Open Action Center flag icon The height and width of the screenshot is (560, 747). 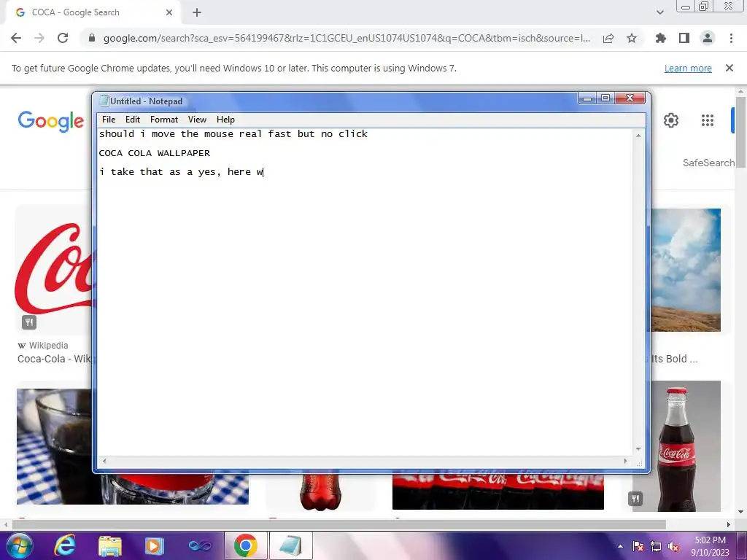(638, 547)
